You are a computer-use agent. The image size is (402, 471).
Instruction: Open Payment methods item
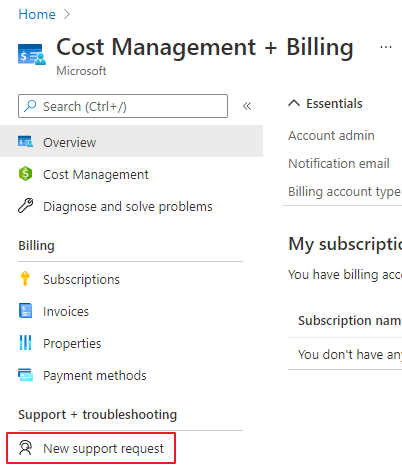[x=95, y=375]
